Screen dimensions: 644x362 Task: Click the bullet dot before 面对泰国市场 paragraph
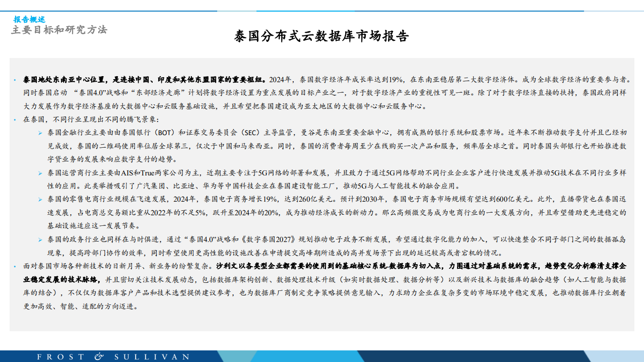click(15, 265)
